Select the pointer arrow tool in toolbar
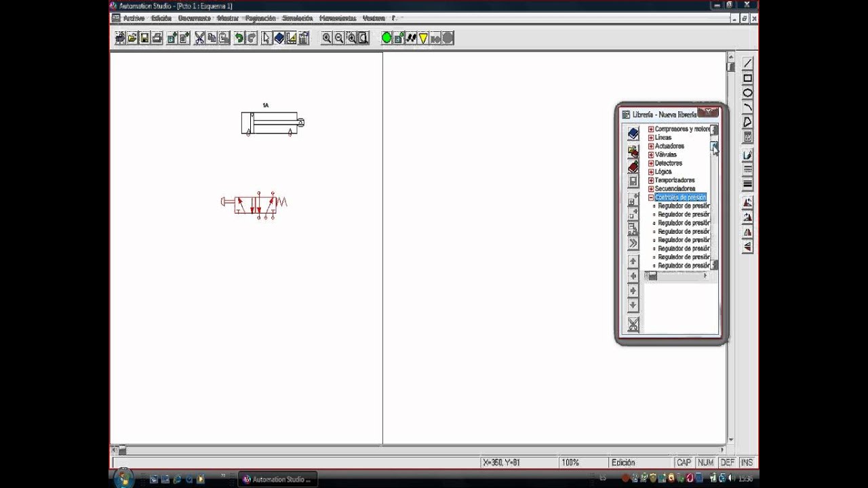The height and width of the screenshot is (488, 868). point(266,38)
